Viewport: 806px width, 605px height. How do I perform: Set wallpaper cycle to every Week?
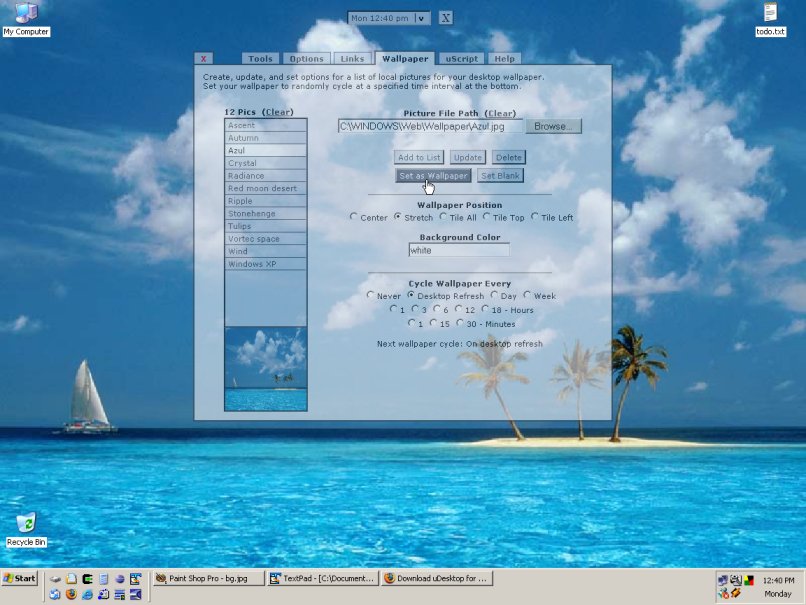[x=527, y=296]
